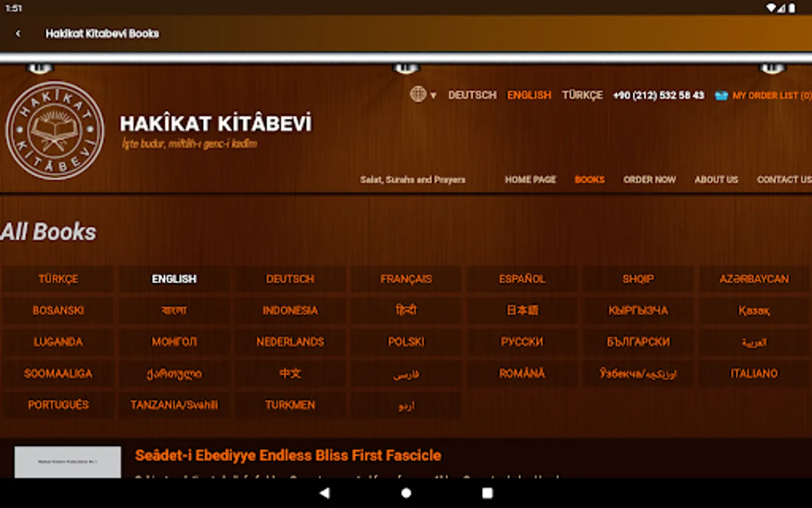Open MY ORDER LIST link
812x508 pixels.
tap(772, 95)
